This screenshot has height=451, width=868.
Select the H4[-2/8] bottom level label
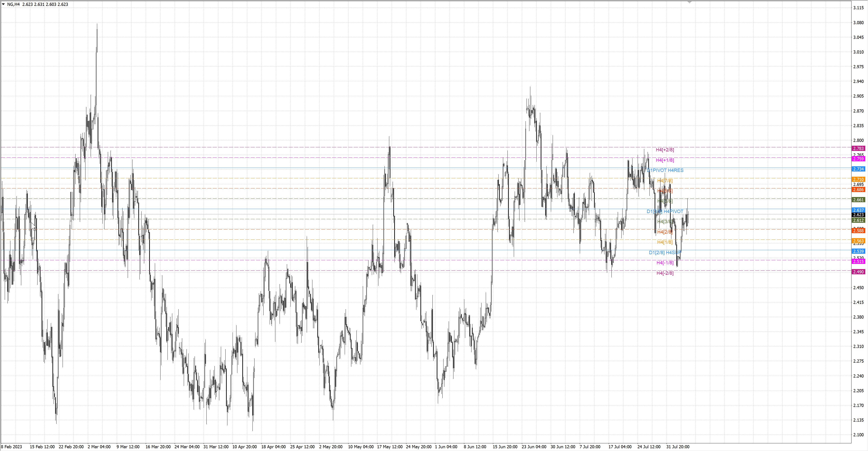pos(665,273)
